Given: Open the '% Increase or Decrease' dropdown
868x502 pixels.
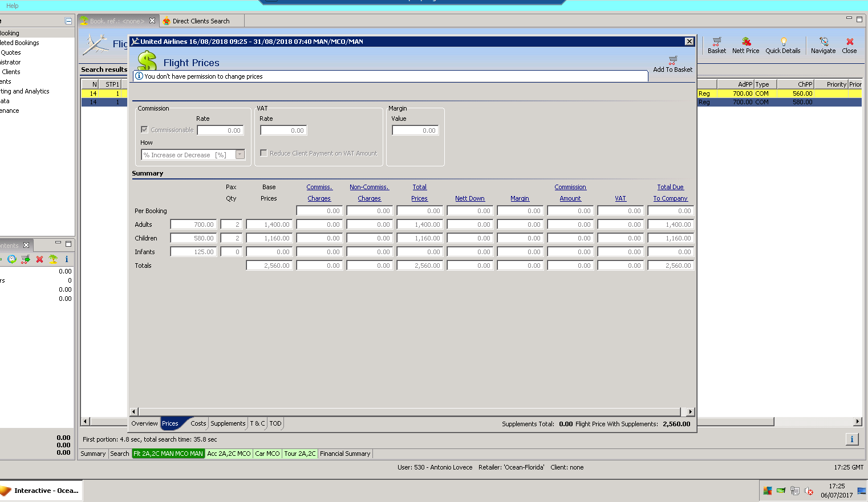Looking at the screenshot, I should [240, 154].
